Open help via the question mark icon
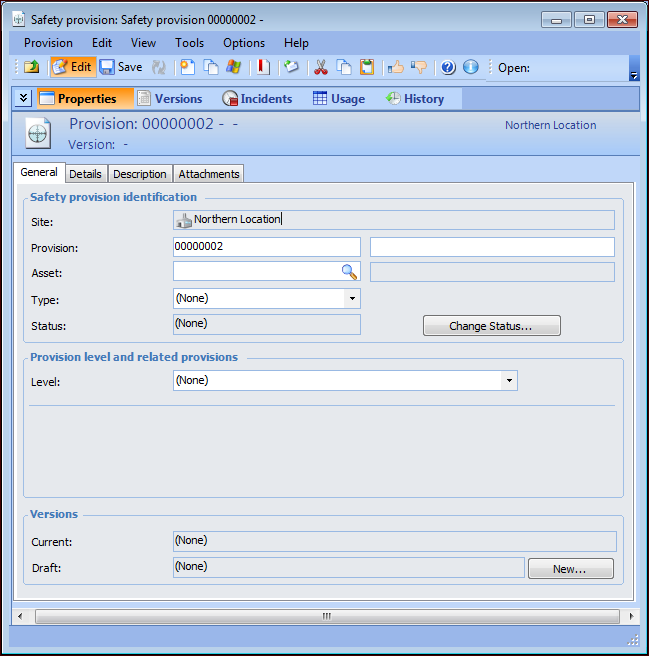This screenshot has width=649, height=656. 448,67
